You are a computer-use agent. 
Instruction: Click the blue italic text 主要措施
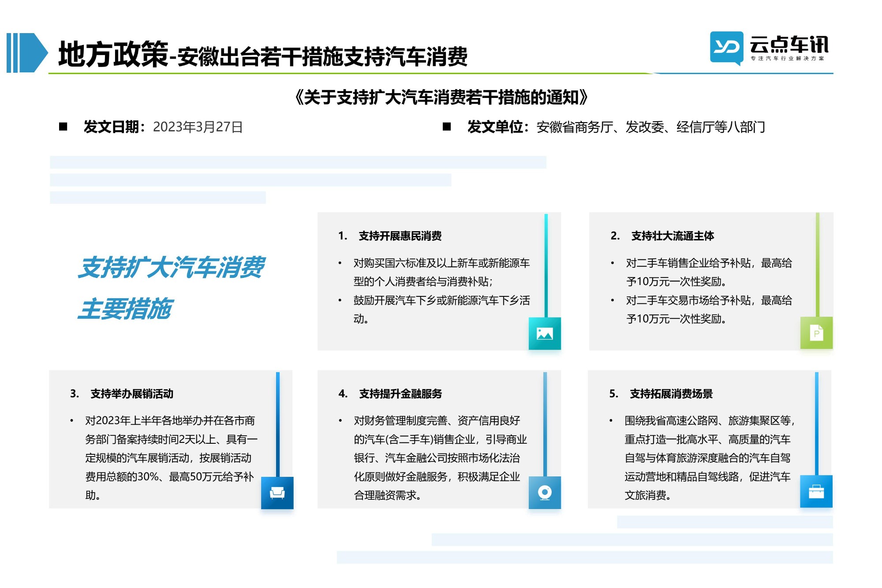click(x=125, y=309)
